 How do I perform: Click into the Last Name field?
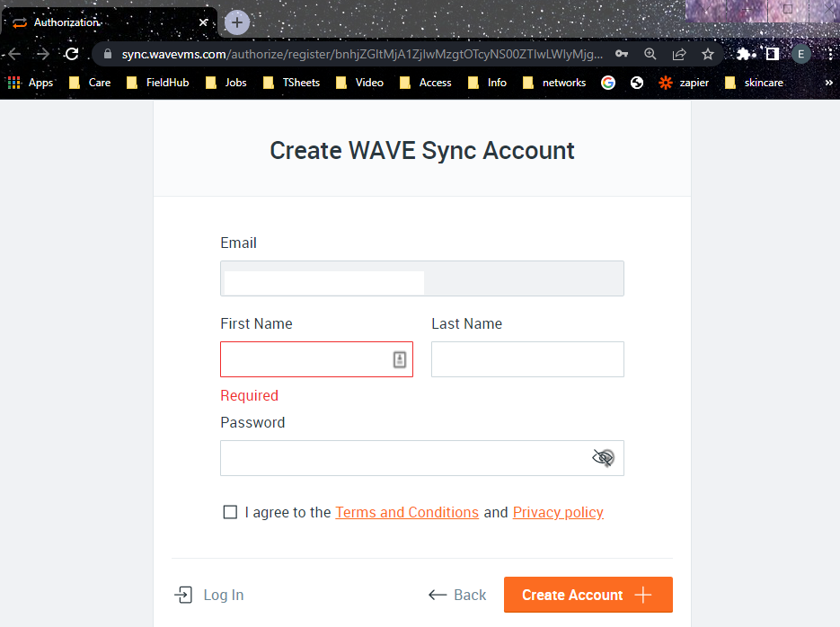coord(527,359)
